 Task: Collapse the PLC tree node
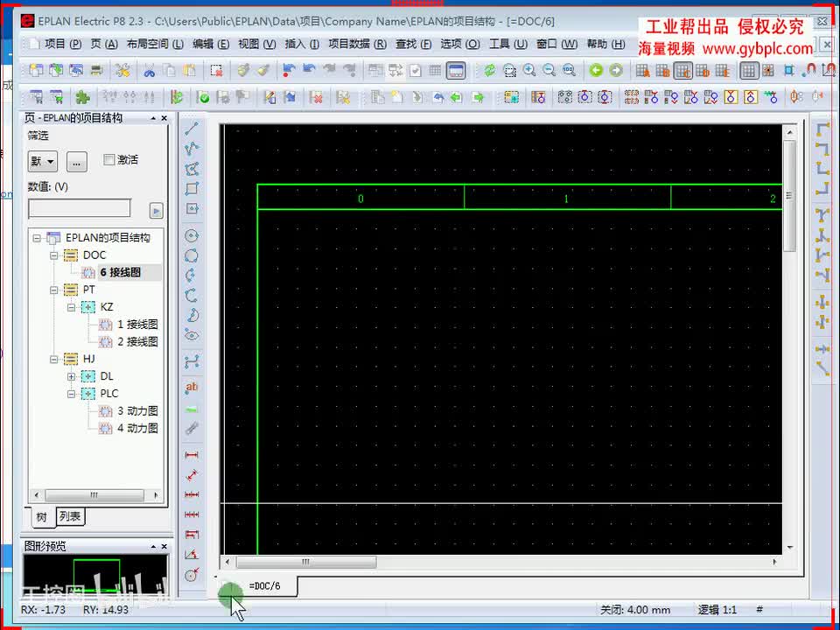(x=71, y=394)
